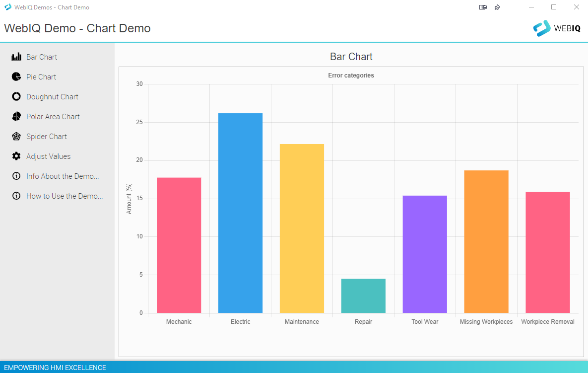
Task: Click the purple Tool Wear bar
Action: (425, 254)
